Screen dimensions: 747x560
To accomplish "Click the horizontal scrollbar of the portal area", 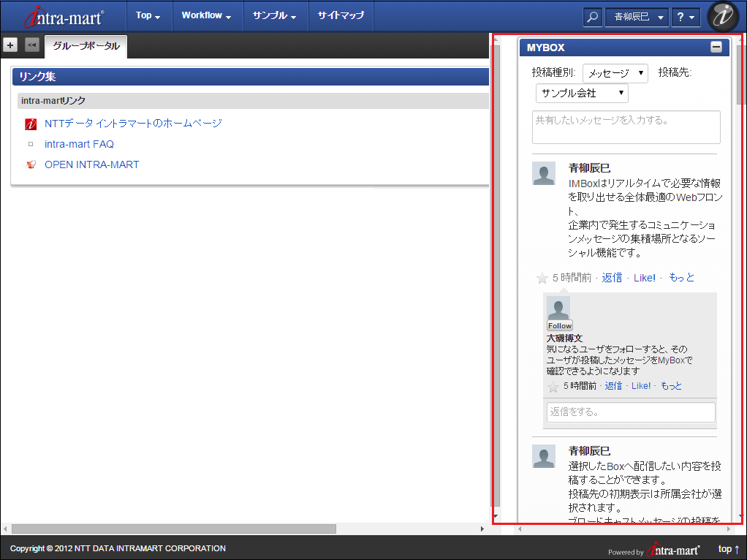I will tap(173, 529).
